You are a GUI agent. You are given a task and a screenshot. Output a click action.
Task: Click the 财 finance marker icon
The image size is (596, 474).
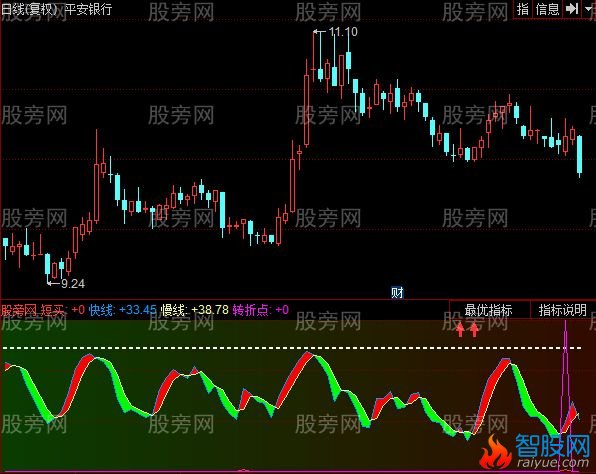point(397,292)
